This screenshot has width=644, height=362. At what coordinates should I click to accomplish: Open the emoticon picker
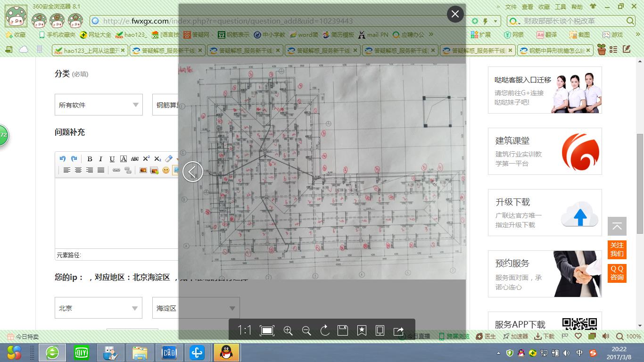[x=165, y=170]
